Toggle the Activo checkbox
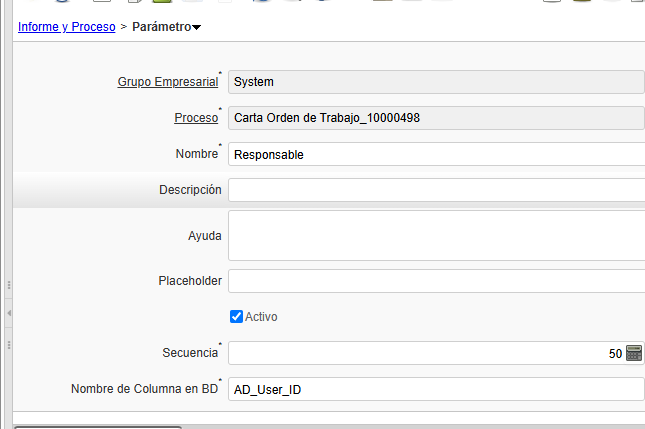Viewport: 645px width, 429px height. point(236,317)
